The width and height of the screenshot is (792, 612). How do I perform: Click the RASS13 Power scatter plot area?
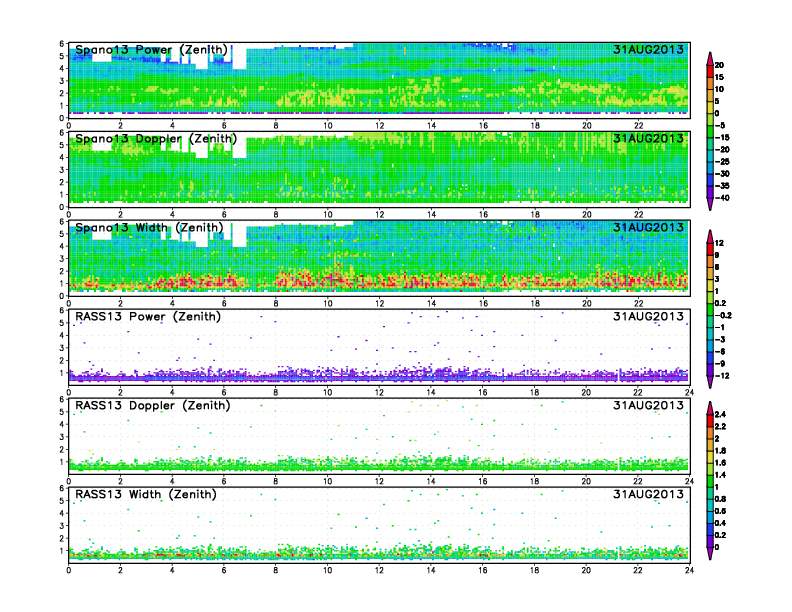point(379,347)
